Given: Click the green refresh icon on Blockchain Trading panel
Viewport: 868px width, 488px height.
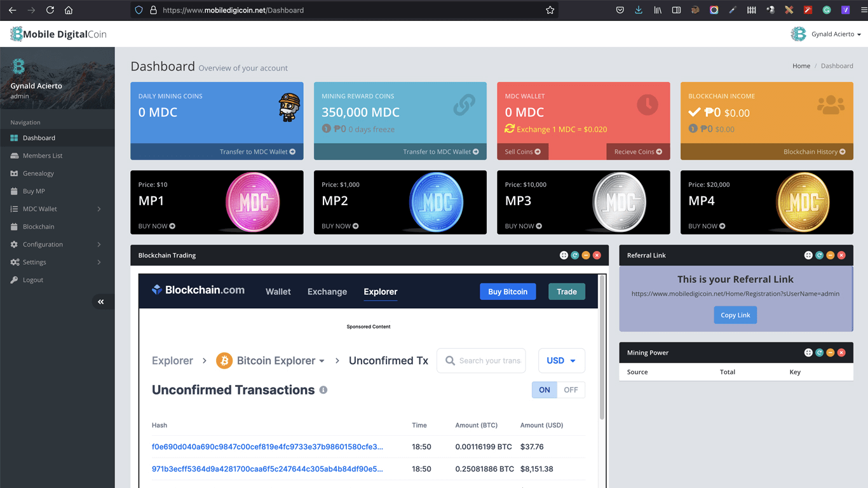Looking at the screenshot, I should point(574,255).
